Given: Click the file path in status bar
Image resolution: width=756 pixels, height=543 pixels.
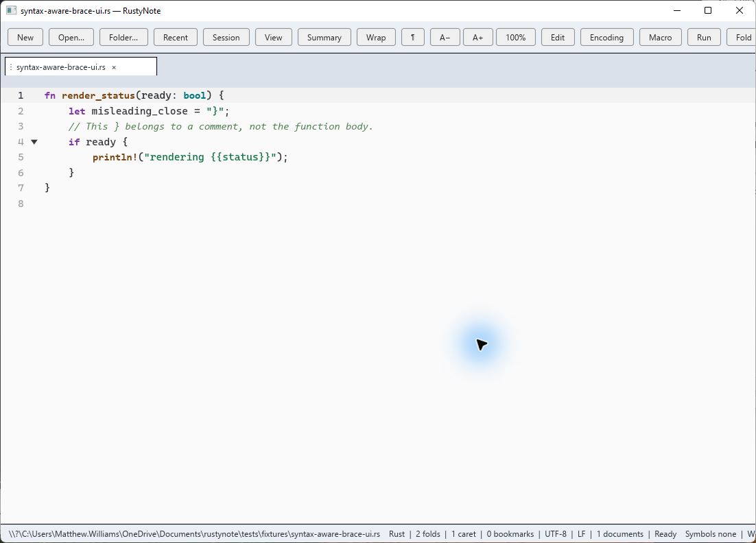Looking at the screenshot, I should (x=194, y=534).
